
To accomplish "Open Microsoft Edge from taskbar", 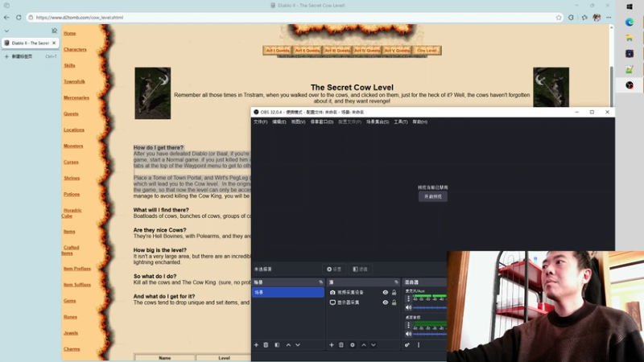I will (630, 23).
